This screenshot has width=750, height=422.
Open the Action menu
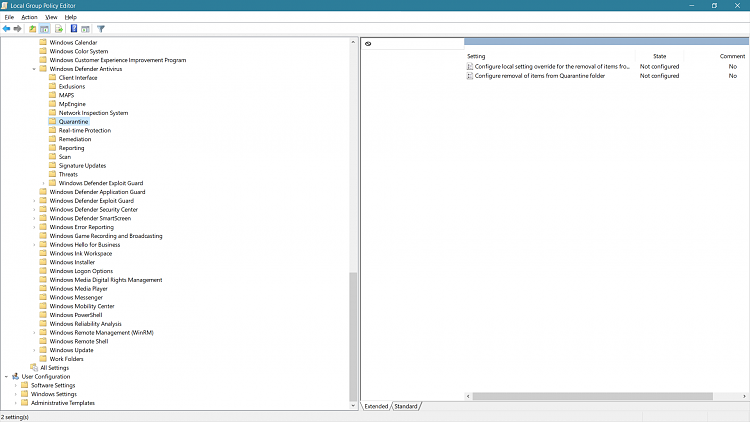point(29,17)
